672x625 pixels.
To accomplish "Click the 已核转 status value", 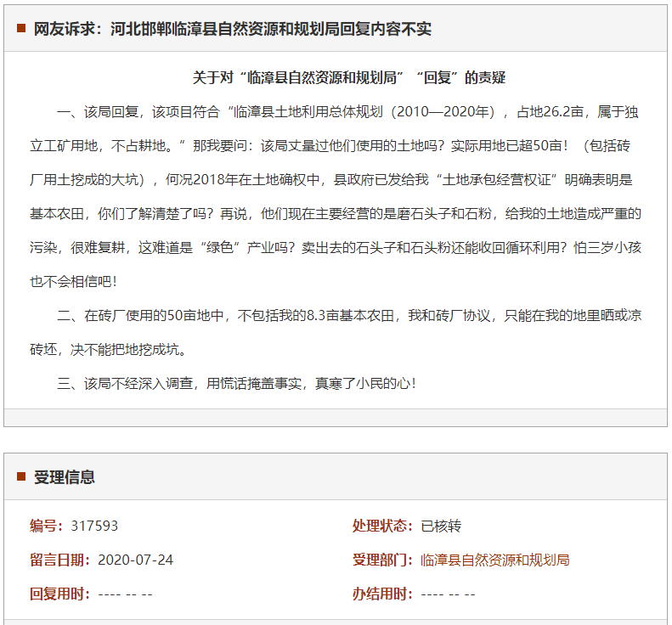I will pyautogui.click(x=441, y=526).
